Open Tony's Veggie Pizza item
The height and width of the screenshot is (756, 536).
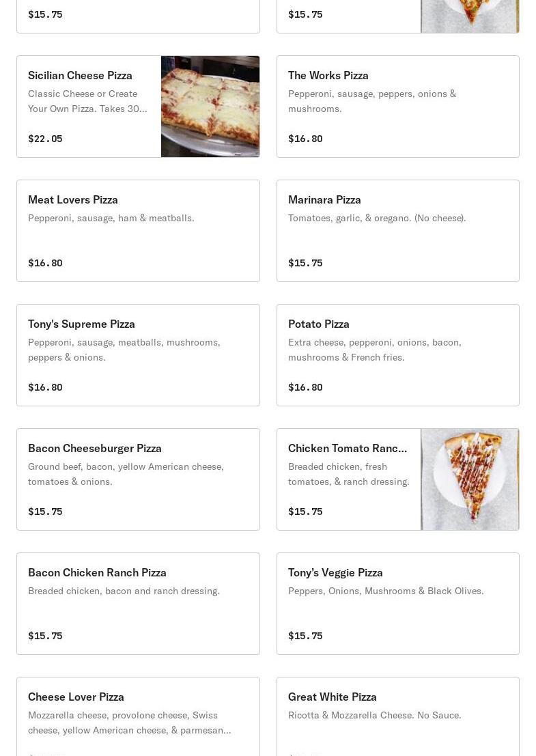335,572
